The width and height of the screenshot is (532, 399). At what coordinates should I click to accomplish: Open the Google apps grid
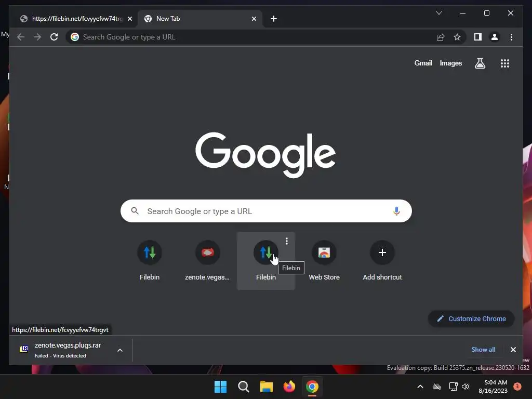click(505, 63)
